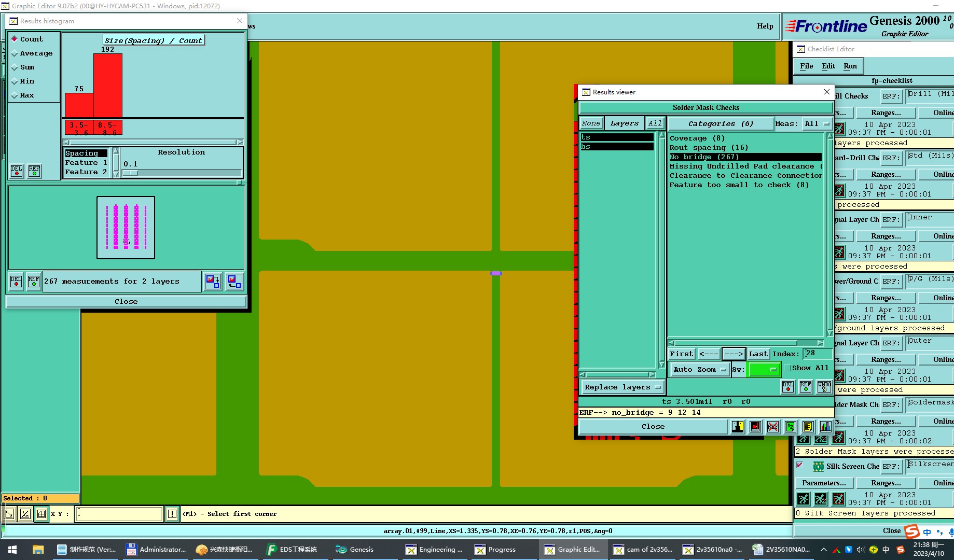Click DEL icon below Max in histogram
Image resolution: width=954 pixels, height=560 pixels.
(x=17, y=171)
